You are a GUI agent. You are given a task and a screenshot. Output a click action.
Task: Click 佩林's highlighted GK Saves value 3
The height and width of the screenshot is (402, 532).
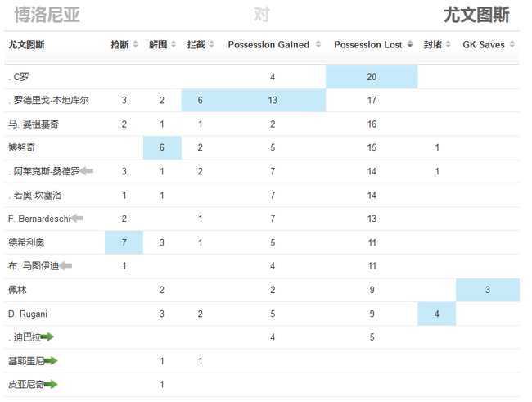(488, 290)
